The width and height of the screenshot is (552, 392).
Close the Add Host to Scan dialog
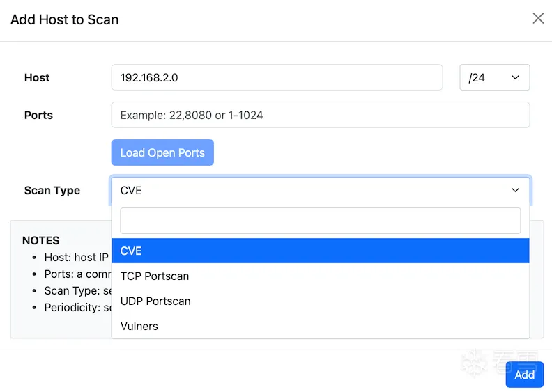tap(538, 19)
